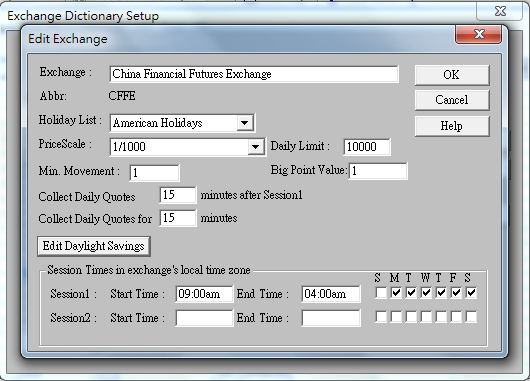Click Session1 Start Time field
The image size is (530, 381).
tap(204, 294)
